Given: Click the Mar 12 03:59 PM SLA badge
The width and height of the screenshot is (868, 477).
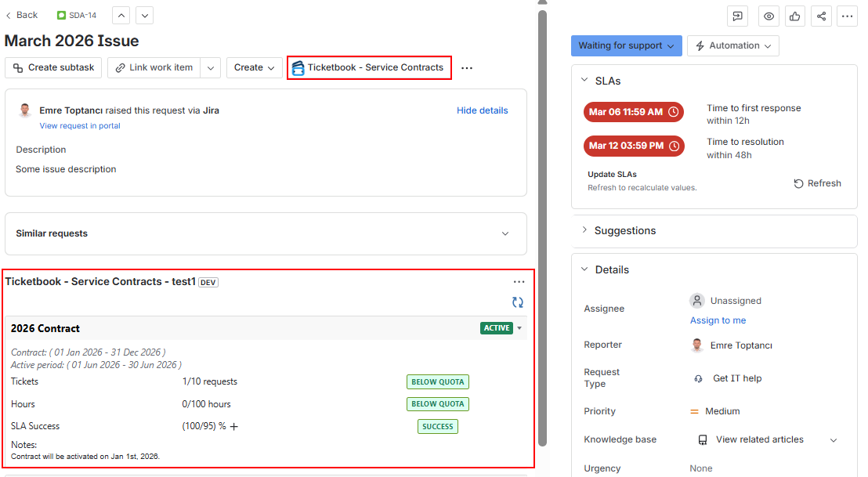Looking at the screenshot, I should pos(634,146).
